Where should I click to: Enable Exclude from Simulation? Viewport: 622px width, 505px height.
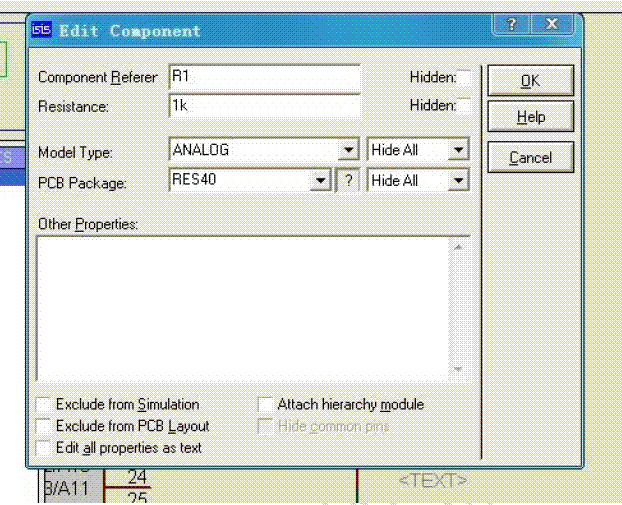[x=43, y=405]
